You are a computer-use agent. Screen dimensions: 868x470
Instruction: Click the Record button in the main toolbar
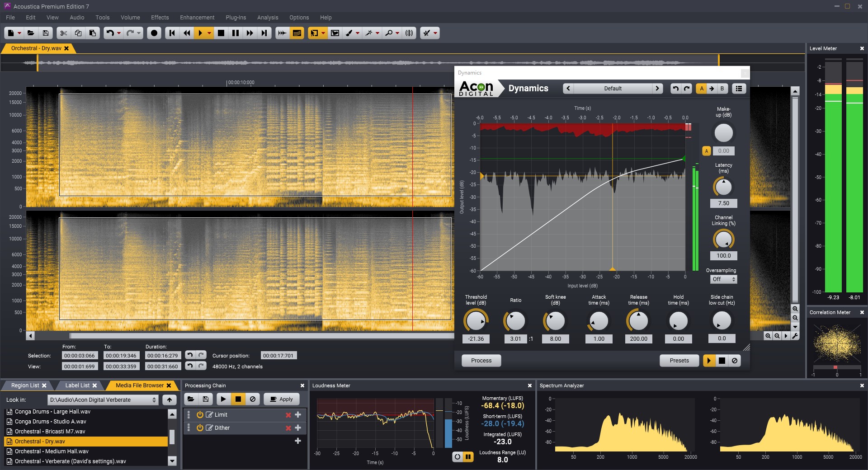pyautogui.click(x=154, y=33)
